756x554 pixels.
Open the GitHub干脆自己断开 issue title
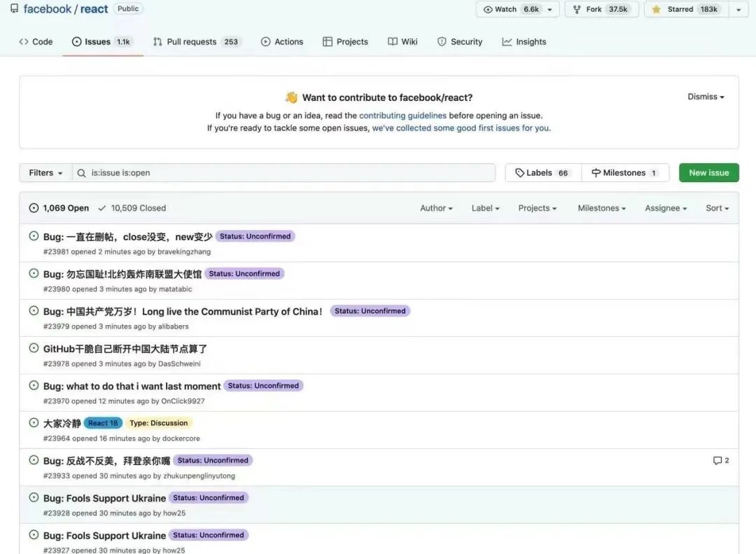tap(125, 349)
